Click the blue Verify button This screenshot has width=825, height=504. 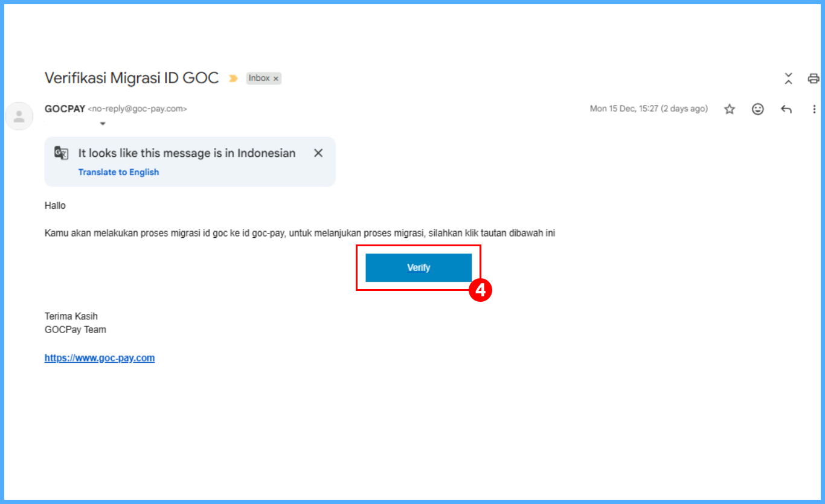tap(419, 267)
